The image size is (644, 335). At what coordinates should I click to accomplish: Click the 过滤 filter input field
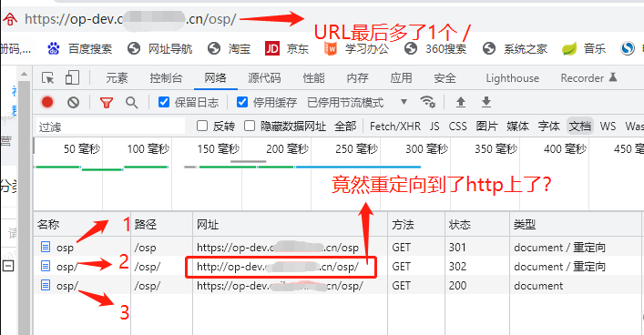click(110, 127)
